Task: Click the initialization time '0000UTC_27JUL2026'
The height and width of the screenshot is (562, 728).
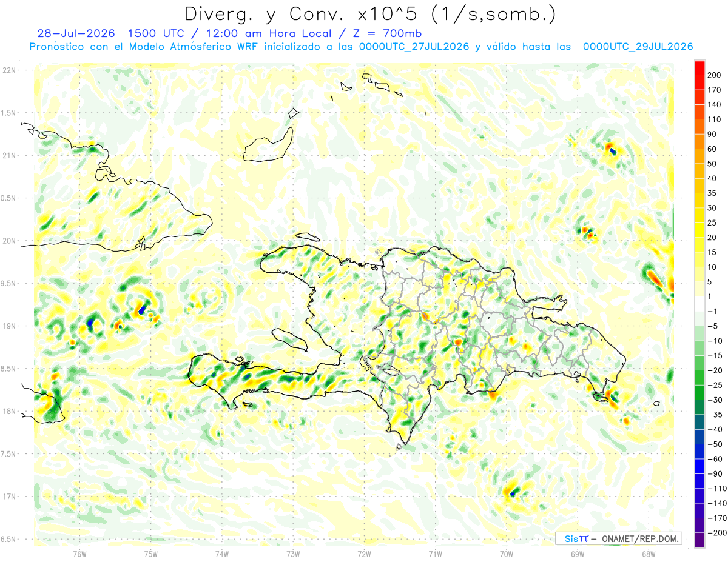Action: (x=414, y=47)
